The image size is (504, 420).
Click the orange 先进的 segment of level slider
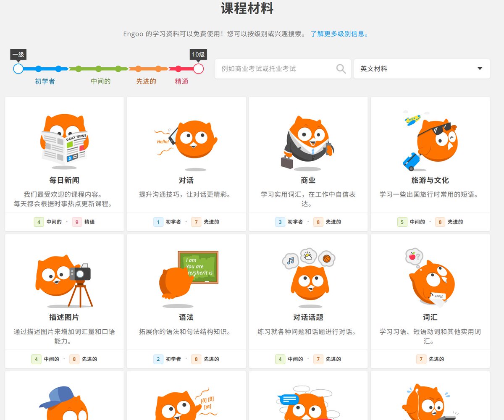coord(148,69)
